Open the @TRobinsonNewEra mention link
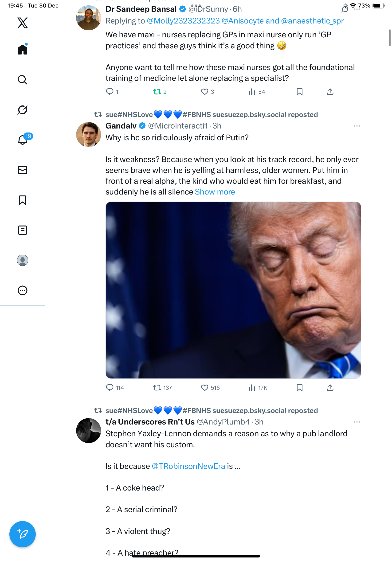This screenshot has width=392, height=561. pyautogui.click(x=188, y=466)
